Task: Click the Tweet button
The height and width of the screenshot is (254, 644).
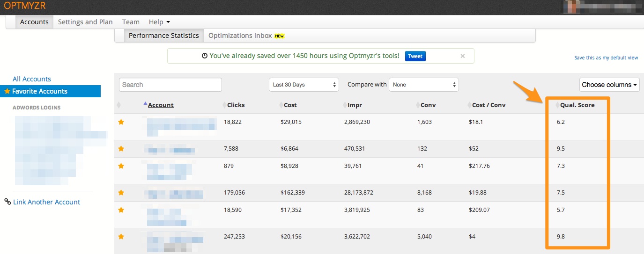Action: click(x=415, y=56)
